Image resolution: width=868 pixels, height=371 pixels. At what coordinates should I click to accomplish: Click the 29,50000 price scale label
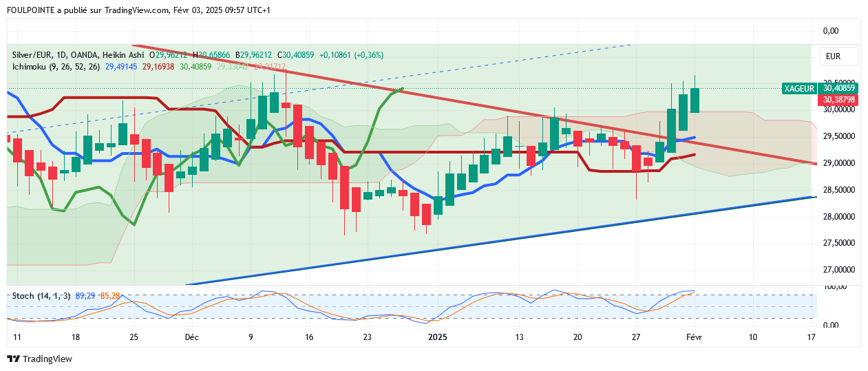click(840, 136)
